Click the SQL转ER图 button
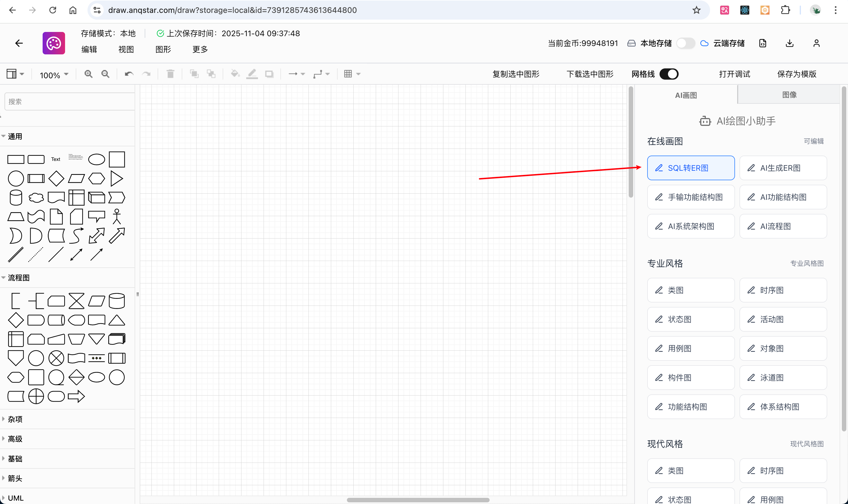848x504 pixels. pyautogui.click(x=691, y=168)
